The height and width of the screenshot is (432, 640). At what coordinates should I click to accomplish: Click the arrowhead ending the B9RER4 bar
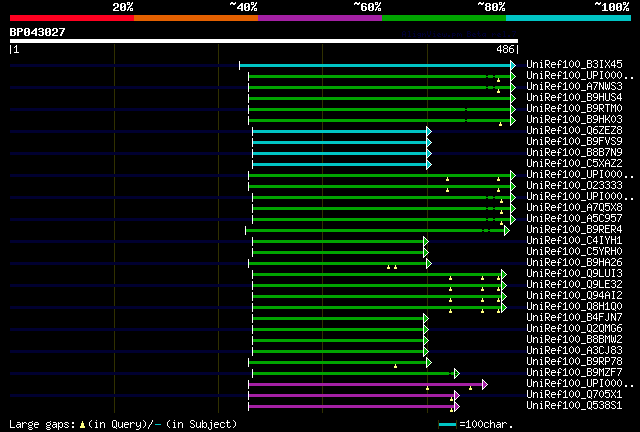[507, 231]
